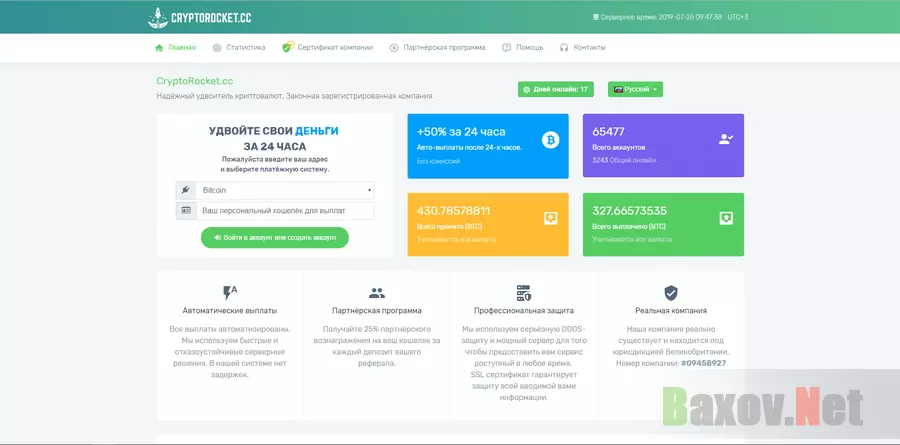Click the 65477 accounts count
Screen dimensions: 900x445
tap(608, 132)
